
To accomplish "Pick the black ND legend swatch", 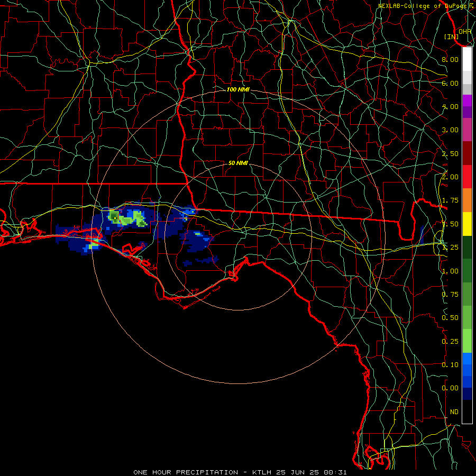I will 467,411.
